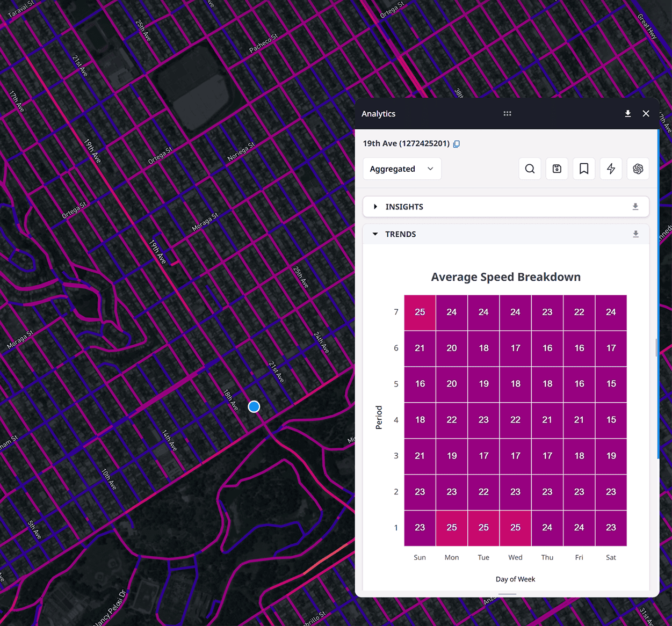This screenshot has width=672, height=626.
Task: Click the Sunday period 5 heatmap cell
Action: (420, 384)
